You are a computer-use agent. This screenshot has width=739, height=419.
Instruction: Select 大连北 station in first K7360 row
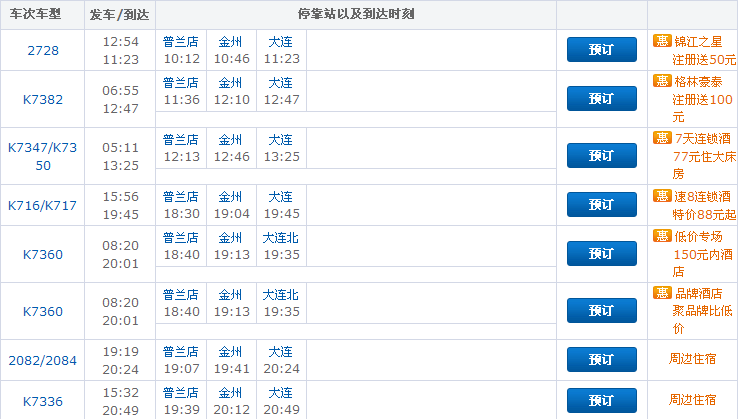[x=280, y=238]
